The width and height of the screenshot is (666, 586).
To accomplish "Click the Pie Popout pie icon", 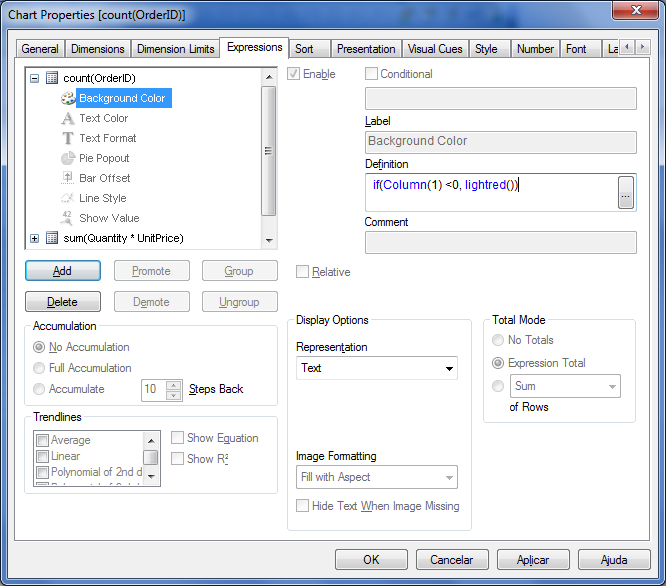I will click(68, 158).
